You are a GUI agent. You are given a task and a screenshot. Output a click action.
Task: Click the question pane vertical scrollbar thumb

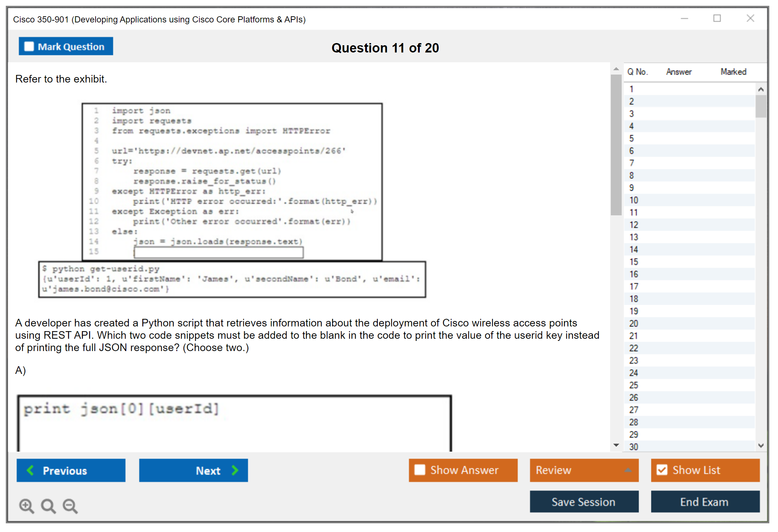(x=616, y=145)
